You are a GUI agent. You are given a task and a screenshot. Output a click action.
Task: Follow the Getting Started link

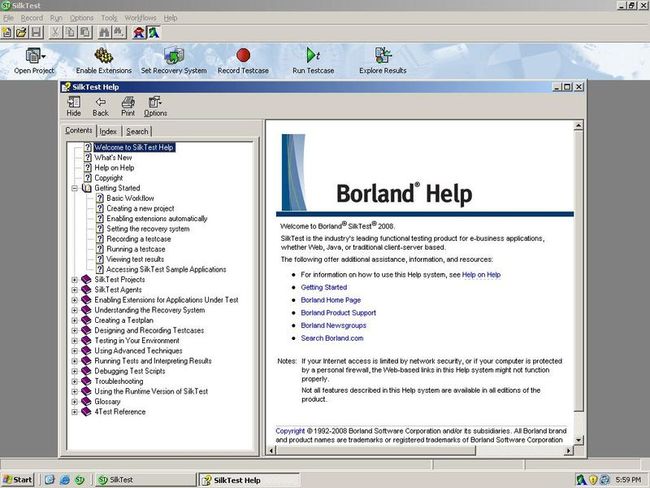click(x=324, y=287)
